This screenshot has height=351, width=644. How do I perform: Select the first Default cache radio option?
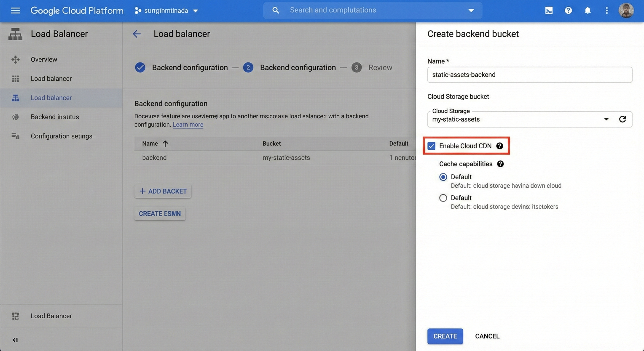tap(443, 177)
